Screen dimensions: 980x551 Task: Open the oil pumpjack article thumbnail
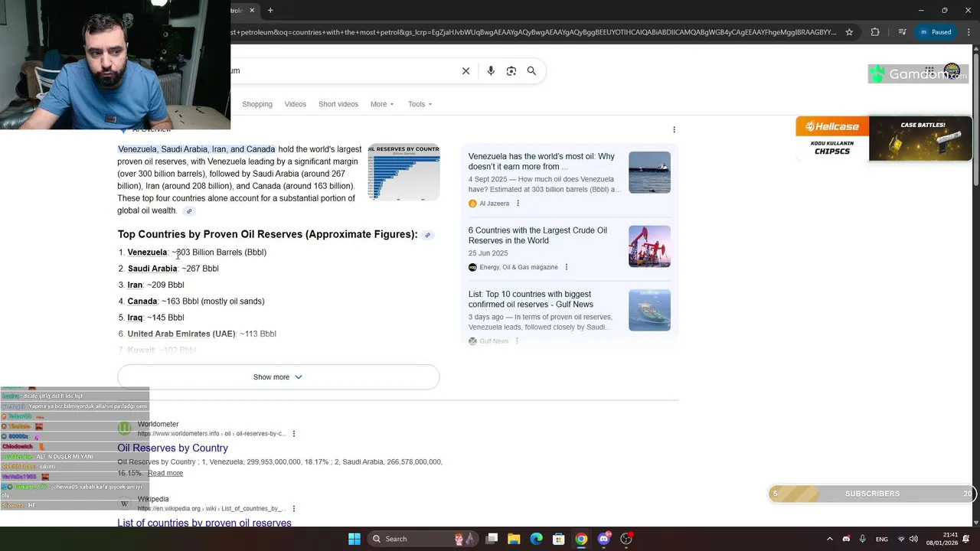point(649,246)
